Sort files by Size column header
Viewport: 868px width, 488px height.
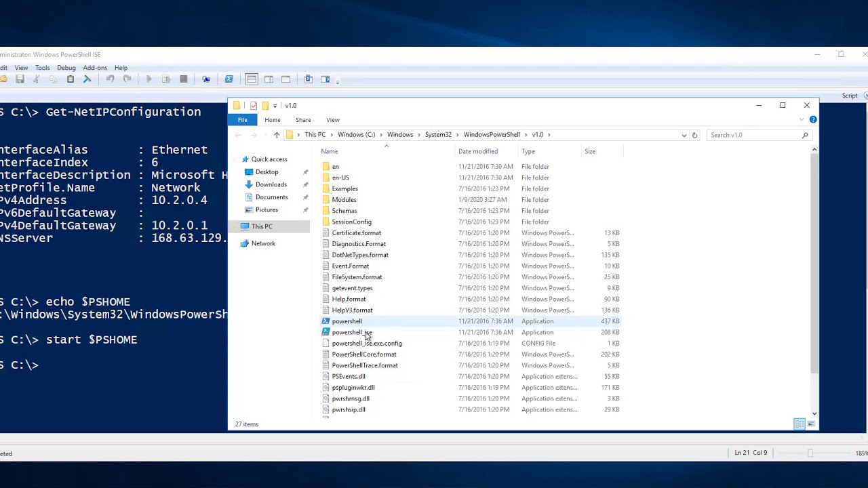click(590, 151)
